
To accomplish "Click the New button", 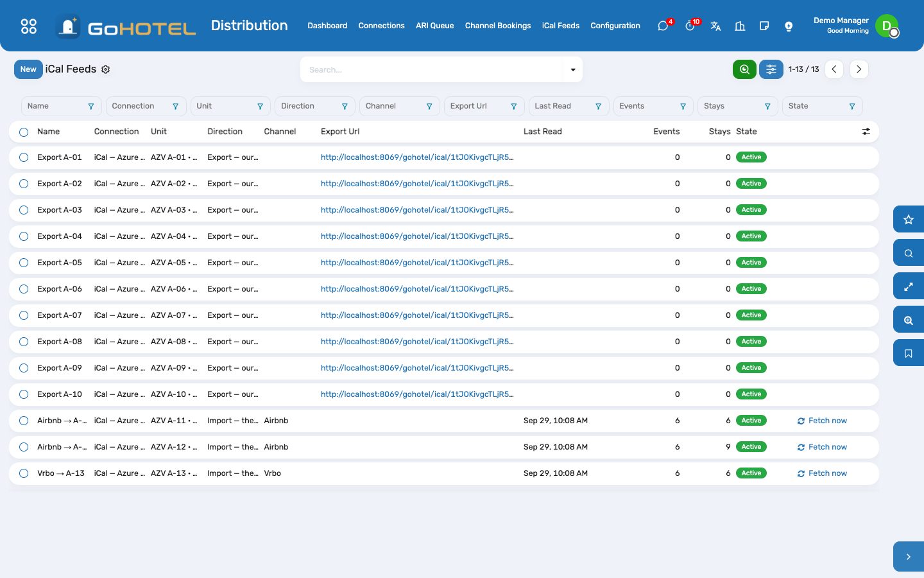I will click(28, 69).
